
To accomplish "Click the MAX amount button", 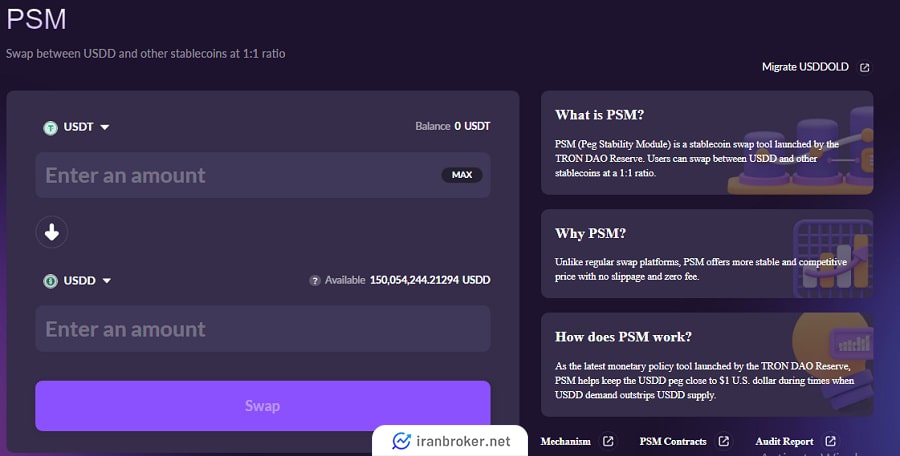I will (461, 175).
